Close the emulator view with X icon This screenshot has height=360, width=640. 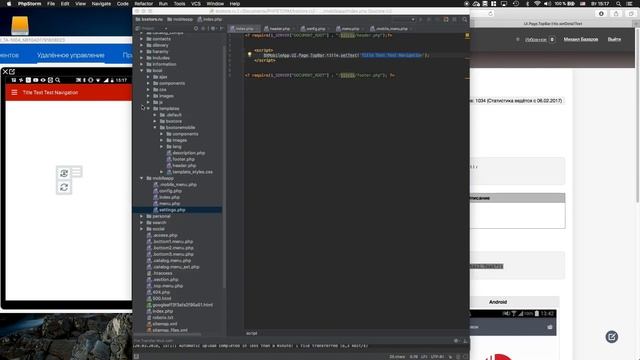5,72
